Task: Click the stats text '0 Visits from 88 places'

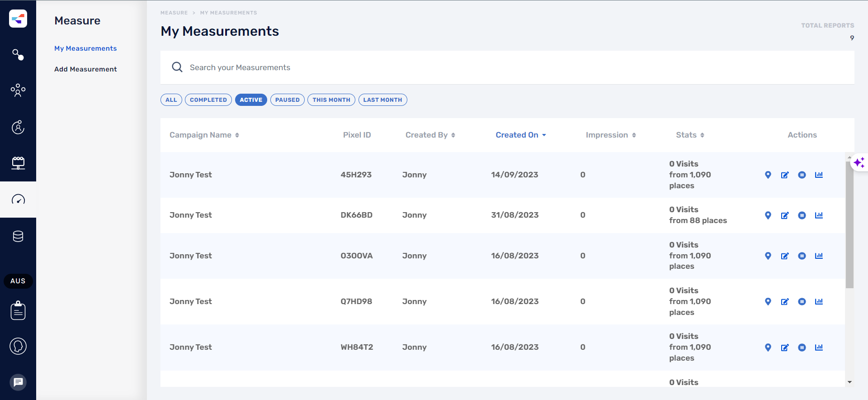Action: pos(698,215)
